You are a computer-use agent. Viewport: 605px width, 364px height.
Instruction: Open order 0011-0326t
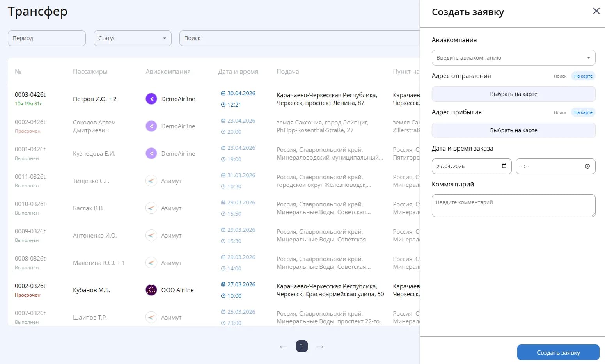[30, 177]
